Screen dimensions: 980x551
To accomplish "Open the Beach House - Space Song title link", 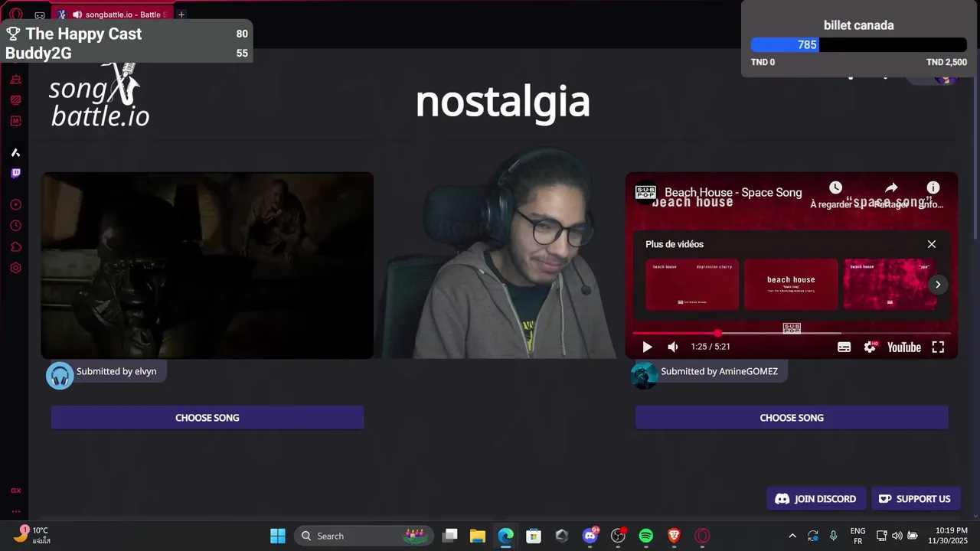I will coord(733,193).
